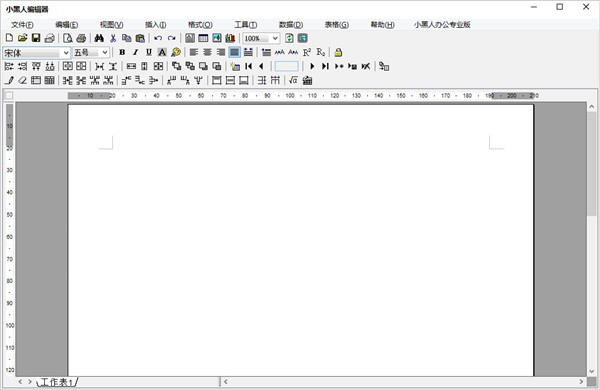Expand the 五号 font size dropdown
This screenshot has width=600, height=390.
[105, 52]
